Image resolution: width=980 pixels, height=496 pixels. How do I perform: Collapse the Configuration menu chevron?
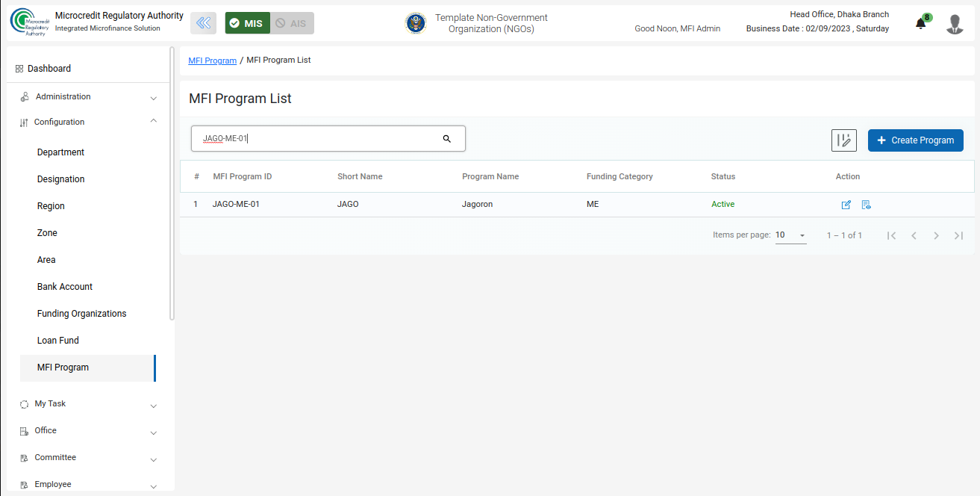coord(153,121)
